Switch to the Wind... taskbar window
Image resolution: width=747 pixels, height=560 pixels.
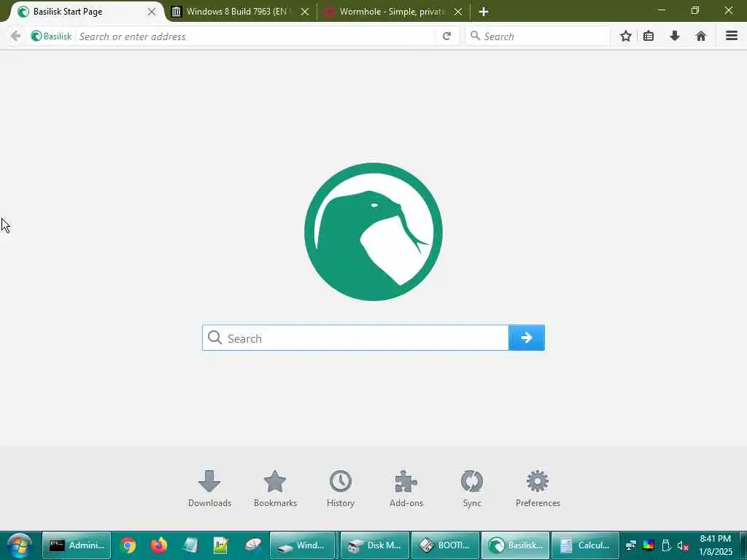(303, 545)
